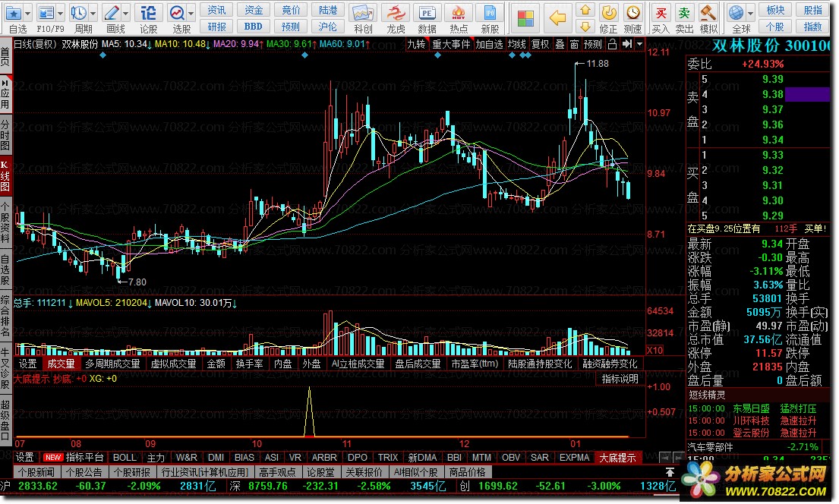Open the 热点 hot topics icon
Image resolution: width=839 pixels, height=504 pixels.
(x=458, y=14)
